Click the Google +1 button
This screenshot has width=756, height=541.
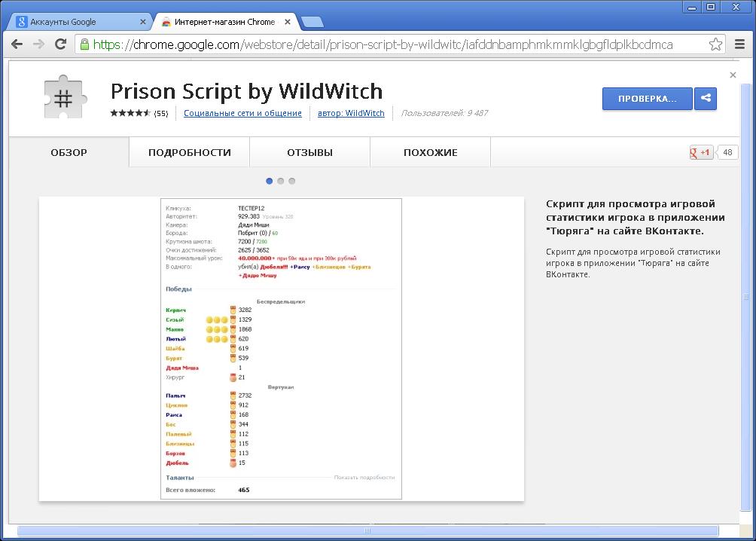[701, 152]
